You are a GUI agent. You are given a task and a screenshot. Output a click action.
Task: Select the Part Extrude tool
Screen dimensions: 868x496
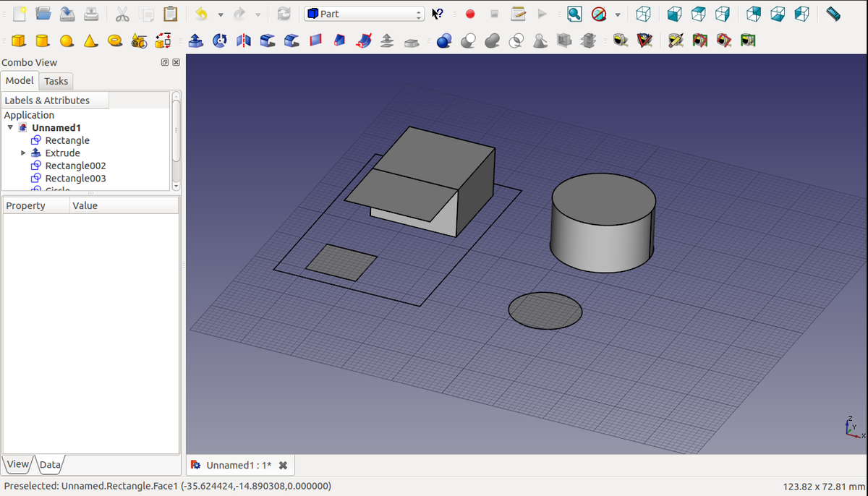(x=195, y=41)
